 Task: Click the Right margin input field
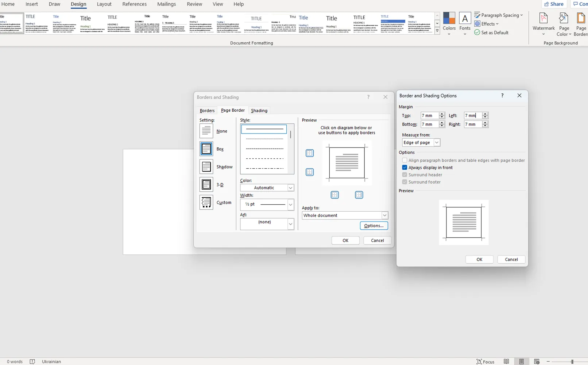coord(473,124)
